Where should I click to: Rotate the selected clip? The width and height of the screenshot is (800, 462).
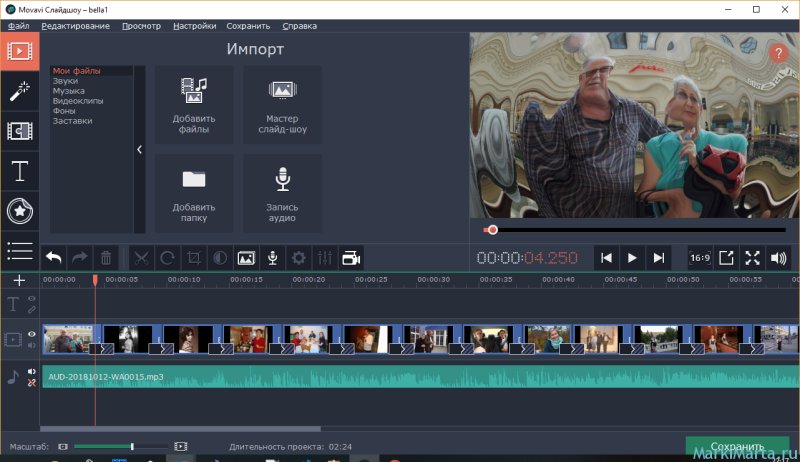(x=167, y=258)
